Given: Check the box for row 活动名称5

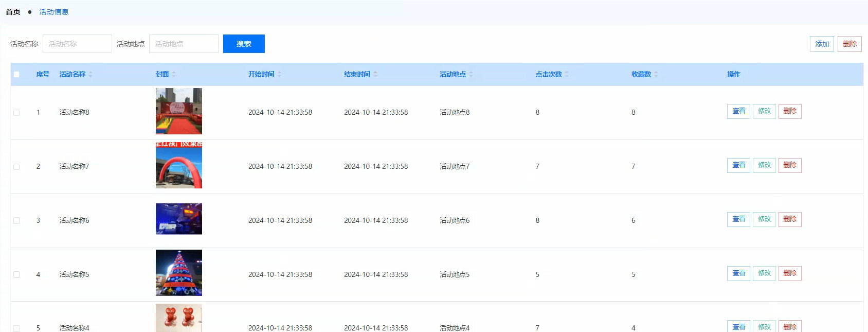Looking at the screenshot, I should (16, 274).
